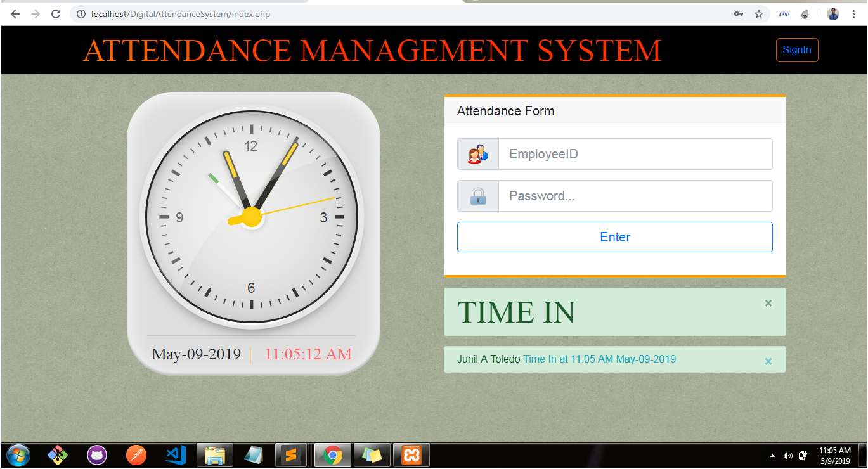Viewport: 868px width, 469px height.
Task: Open GitHub Desktop from the taskbar
Action: click(x=97, y=454)
